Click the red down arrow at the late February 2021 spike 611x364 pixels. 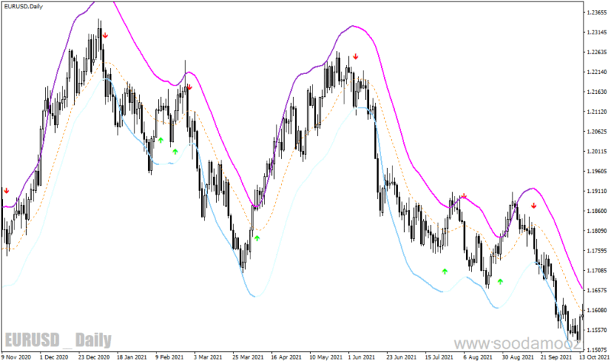tap(189, 88)
